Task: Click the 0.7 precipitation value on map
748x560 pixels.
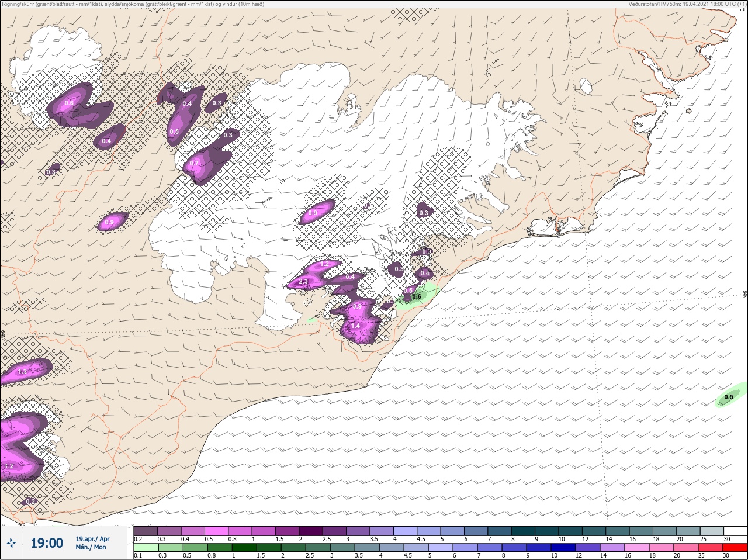Action: coord(195,163)
